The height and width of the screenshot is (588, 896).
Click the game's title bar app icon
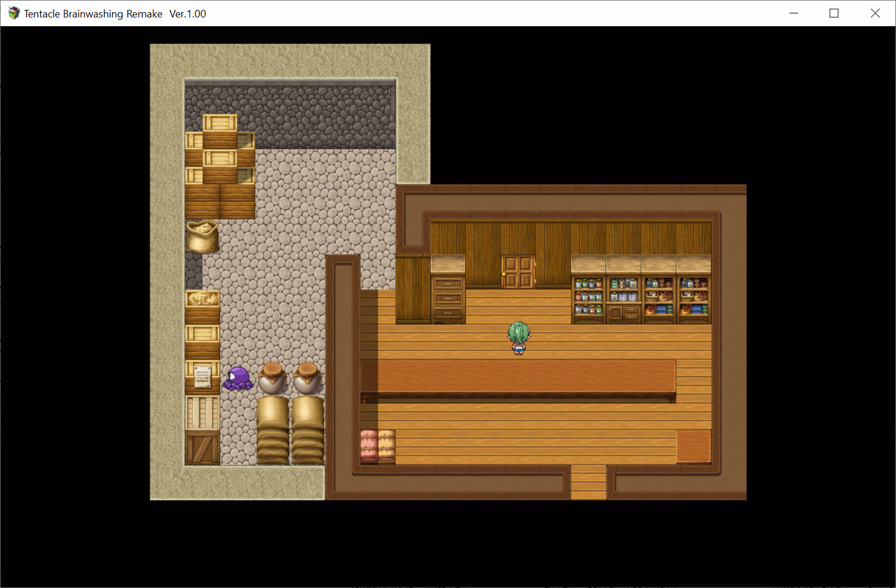tap(13, 13)
